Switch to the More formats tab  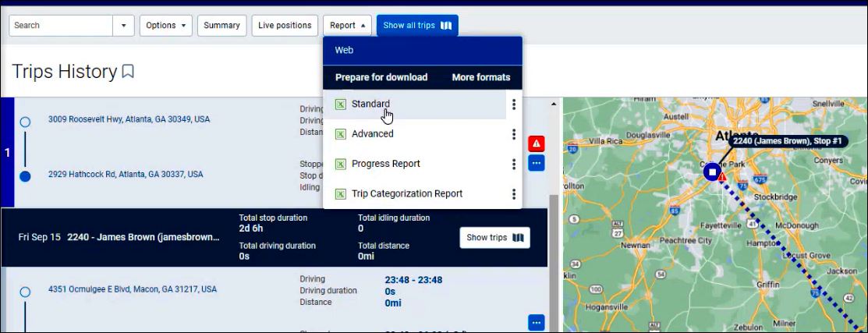(x=480, y=77)
